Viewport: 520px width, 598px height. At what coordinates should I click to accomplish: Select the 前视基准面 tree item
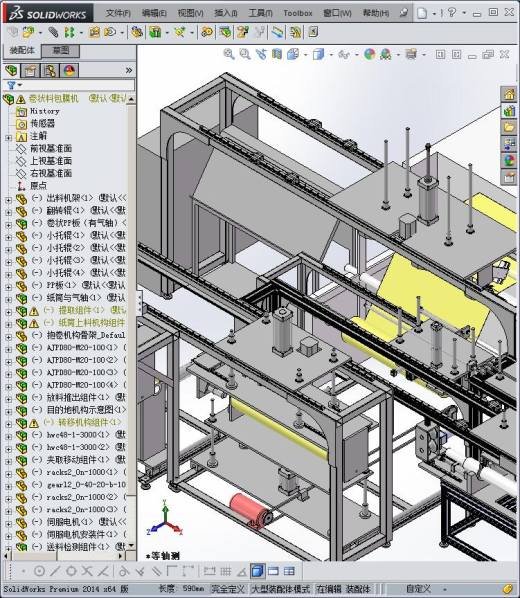pos(51,148)
